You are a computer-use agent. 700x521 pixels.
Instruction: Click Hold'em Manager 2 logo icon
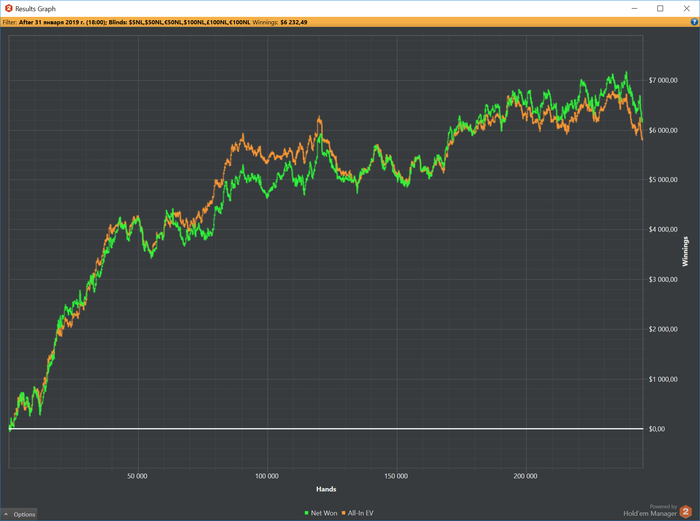pos(686,512)
